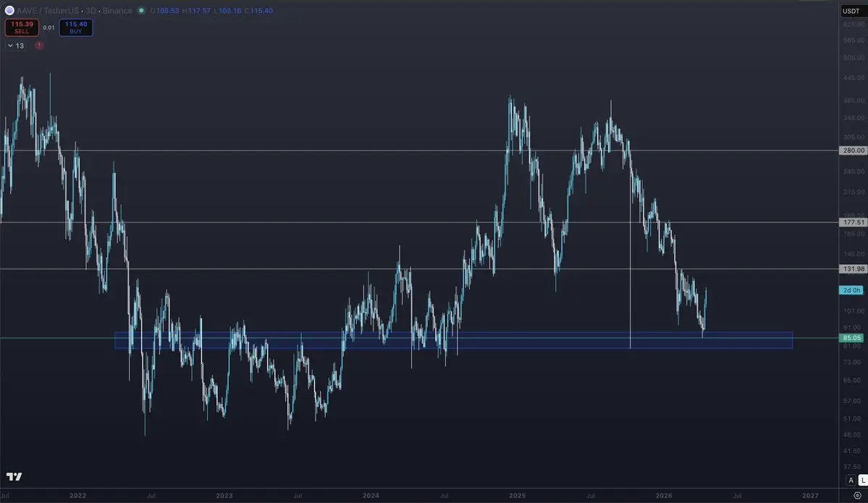Viewport: 868px width, 503px height.
Task: Click the 115.39 SELL button
Action: pyautogui.click(x=22, y=27)
